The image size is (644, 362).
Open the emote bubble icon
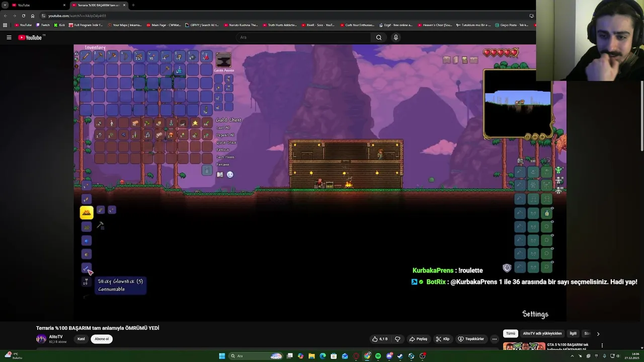coord(230,174)
